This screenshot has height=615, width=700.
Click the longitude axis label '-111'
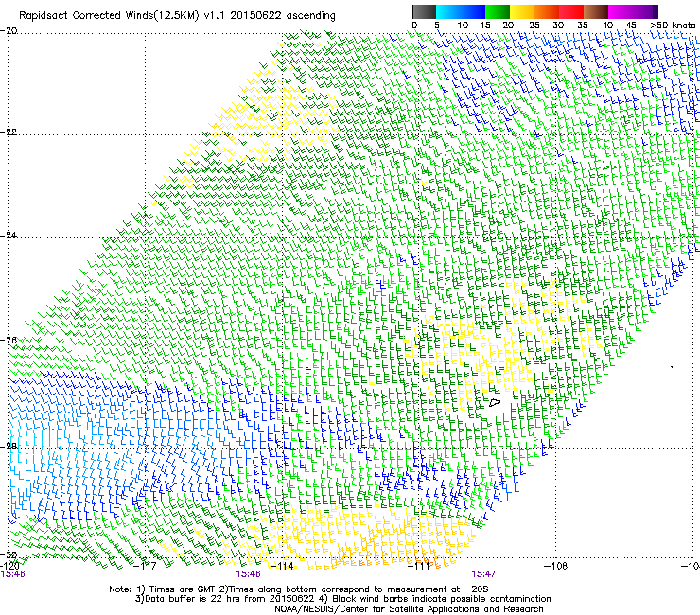click(419, 566)
